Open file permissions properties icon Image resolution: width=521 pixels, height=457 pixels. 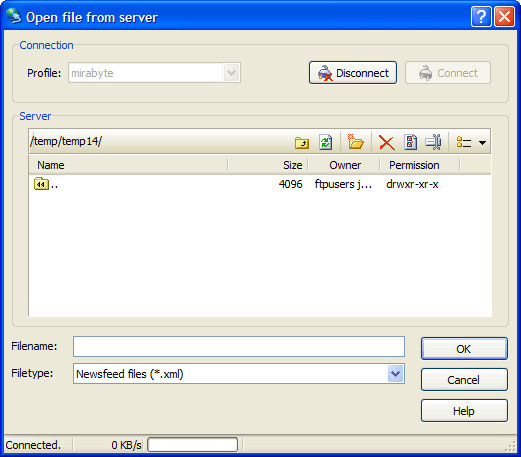coord(411,142)
